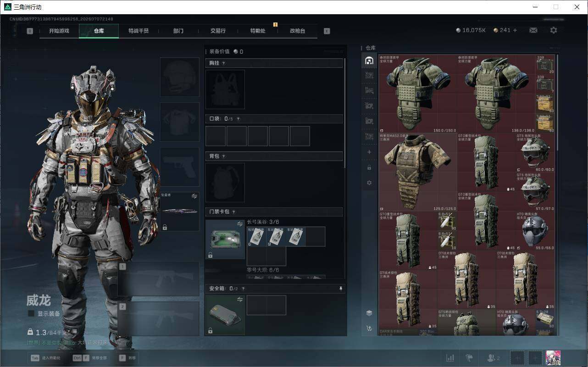Switch to 开始游戏 tab
This screenshot has height=367, width=588.
(59, 31)
